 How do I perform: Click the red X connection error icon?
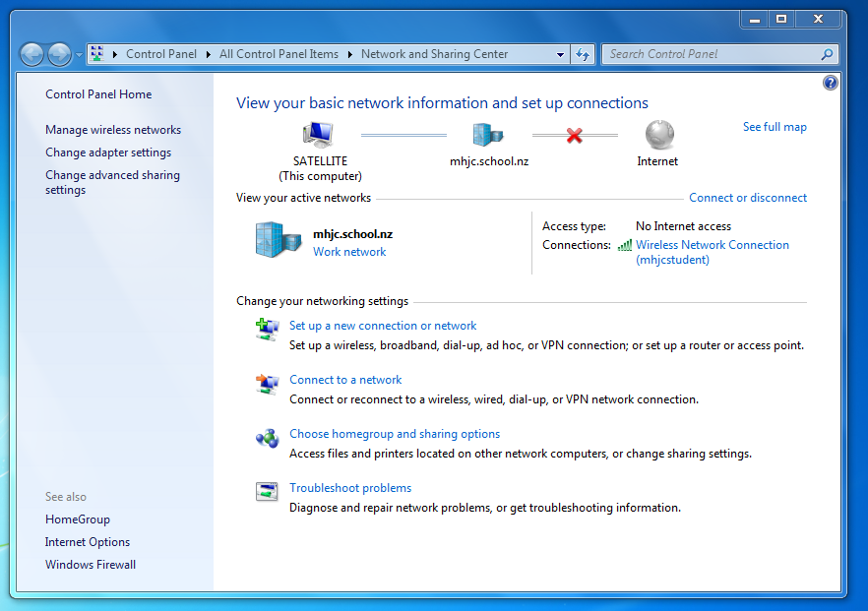click(x=575, y=135)
